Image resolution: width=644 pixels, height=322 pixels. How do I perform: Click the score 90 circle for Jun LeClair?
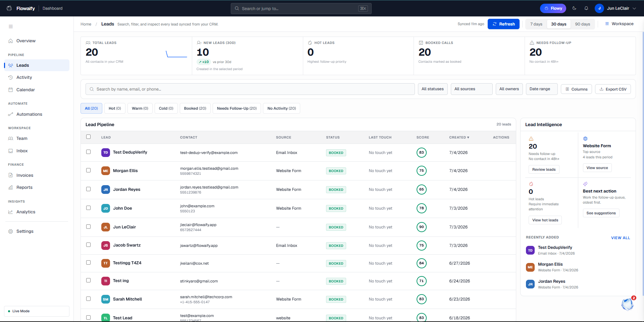coord(422,227)
